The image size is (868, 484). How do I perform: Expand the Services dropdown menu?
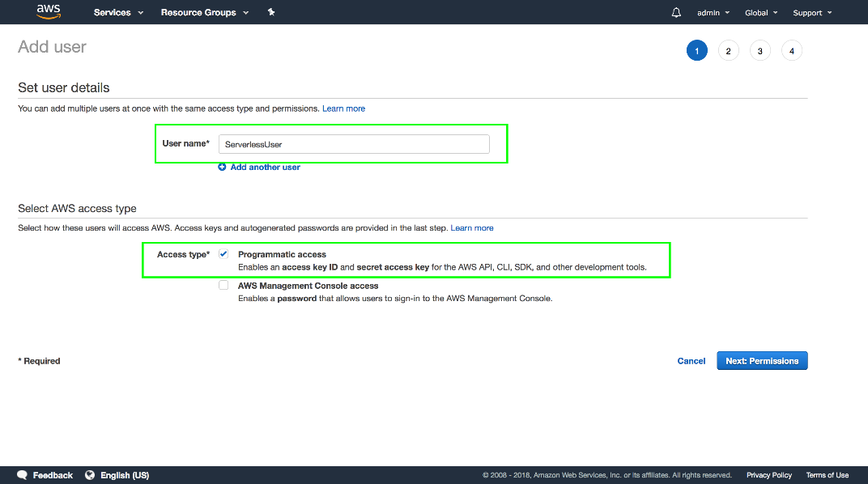[x=118, y=12]
